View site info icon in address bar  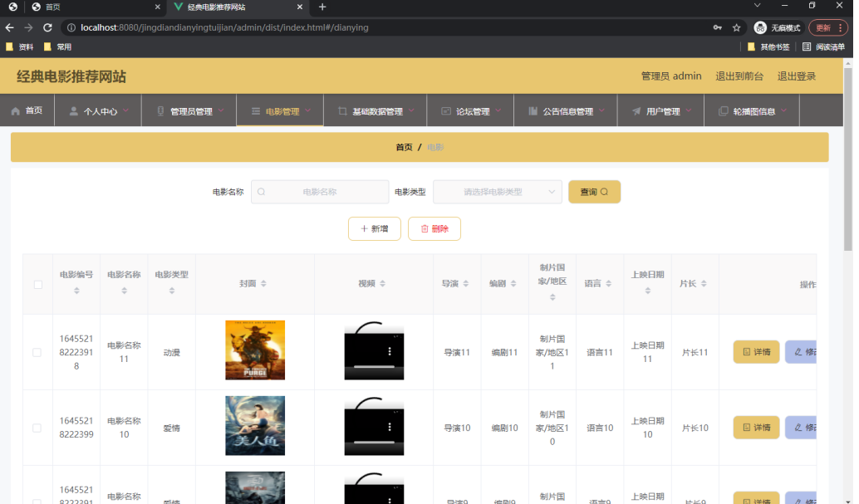(71, 27)
